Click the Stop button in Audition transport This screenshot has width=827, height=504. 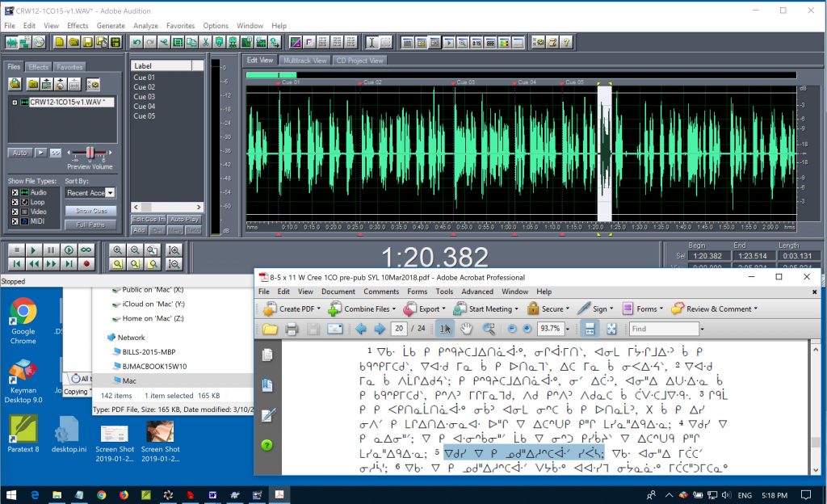[16, 250]
